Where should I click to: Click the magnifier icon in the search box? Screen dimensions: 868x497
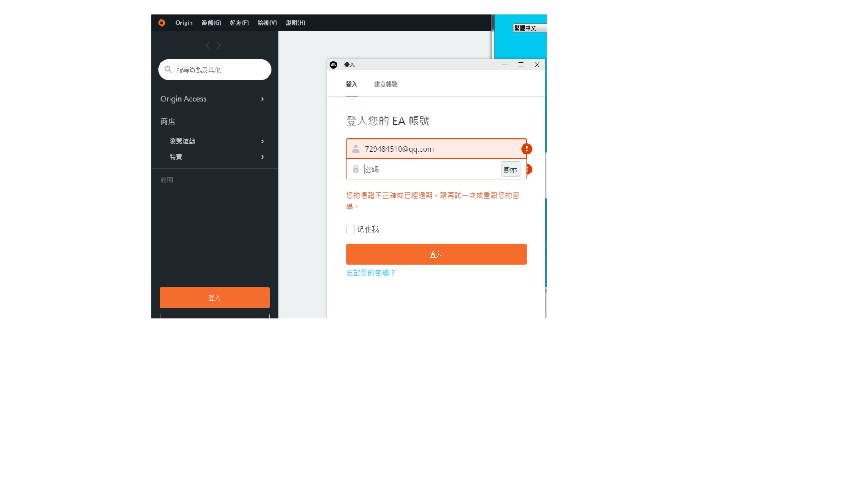(x=168, y=70)
